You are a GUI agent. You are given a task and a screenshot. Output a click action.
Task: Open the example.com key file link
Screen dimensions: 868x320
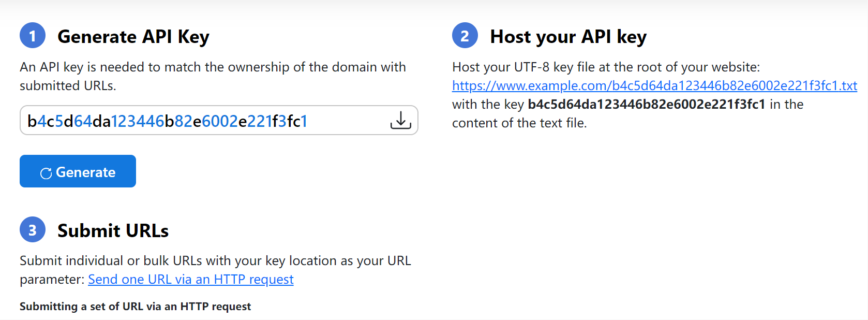654,85
